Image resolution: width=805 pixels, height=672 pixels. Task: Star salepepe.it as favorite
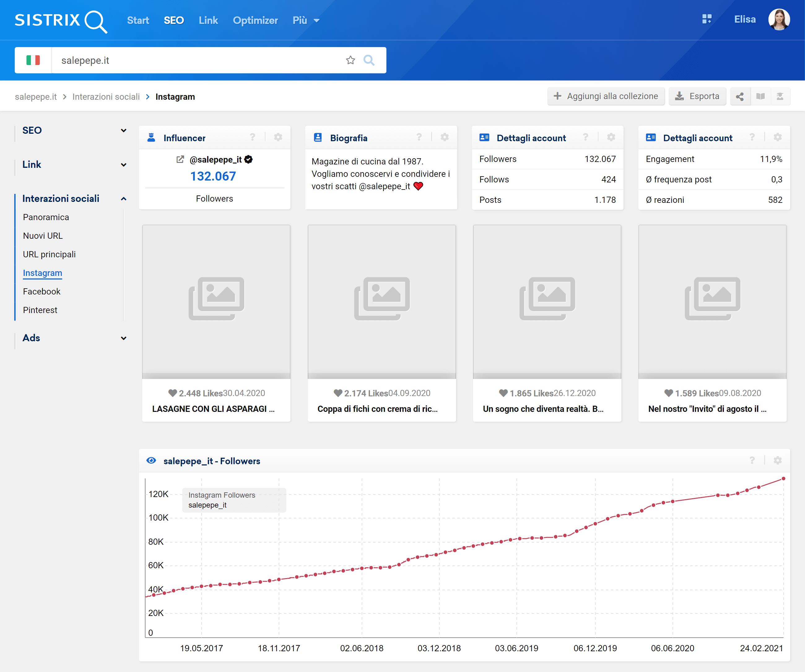350,60
